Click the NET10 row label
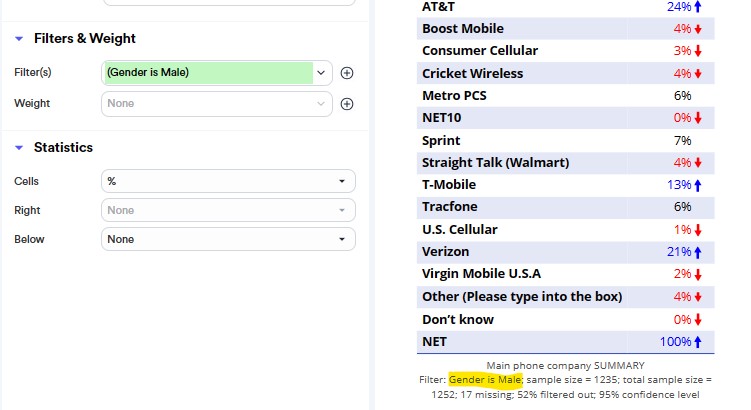The image size is (751, 410). click(x=441, y=118)
